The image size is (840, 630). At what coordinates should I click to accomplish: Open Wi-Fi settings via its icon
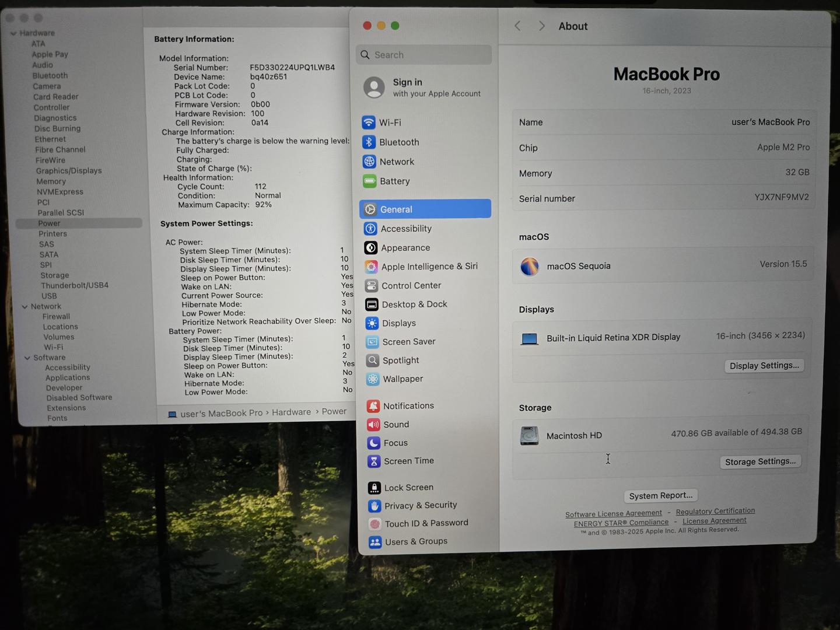(x=368, y=123)
